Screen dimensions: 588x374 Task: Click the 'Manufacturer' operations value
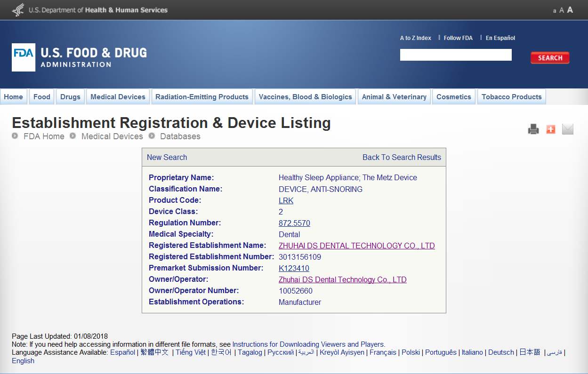(x=300, y=302)
